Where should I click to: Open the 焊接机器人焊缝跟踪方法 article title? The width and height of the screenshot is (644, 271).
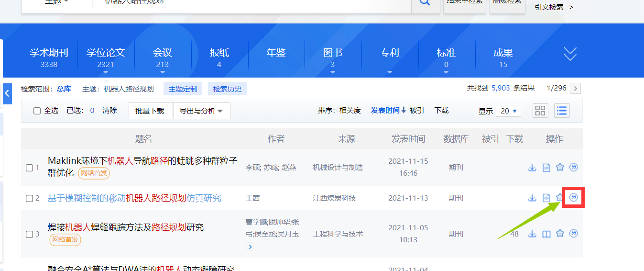pos(126,227)
